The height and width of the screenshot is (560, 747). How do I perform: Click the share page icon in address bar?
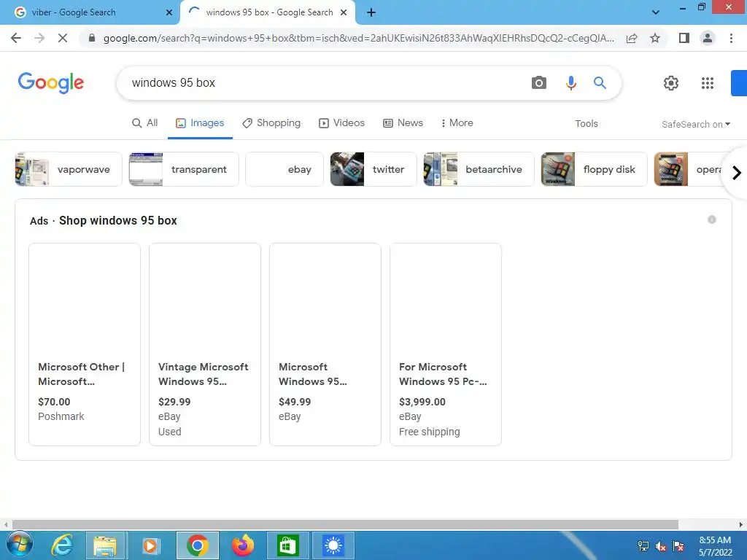(x=632, y=38)
